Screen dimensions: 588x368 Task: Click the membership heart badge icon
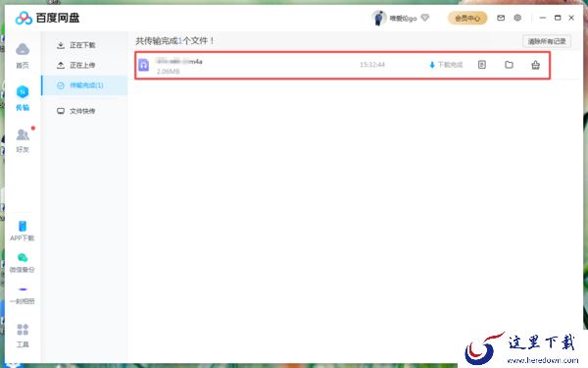point(425,18)
